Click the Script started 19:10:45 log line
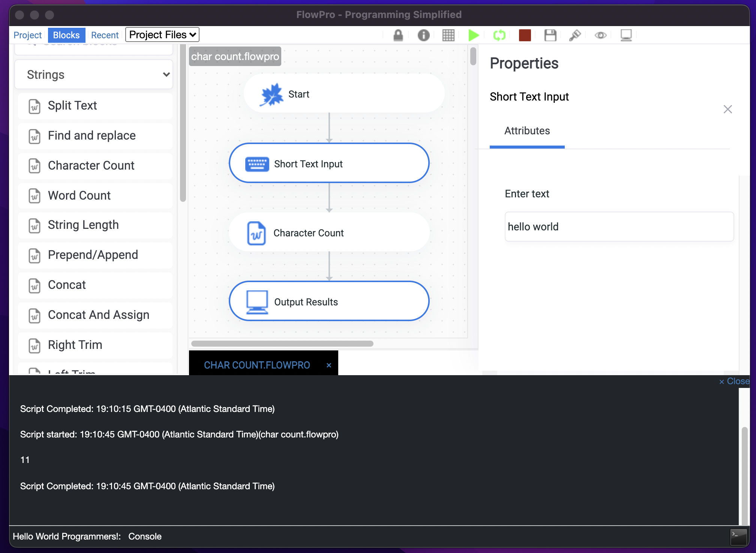The height and width of the screenshot is (553, 756). click(179, 434)
